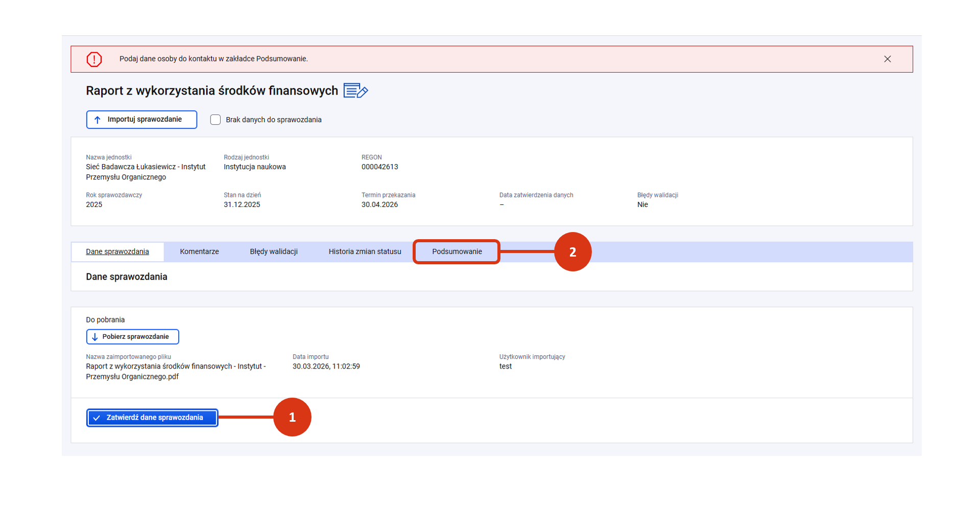980x506 pixels.
Task: Click the red warning icon in alert banner
Action: 94,59
